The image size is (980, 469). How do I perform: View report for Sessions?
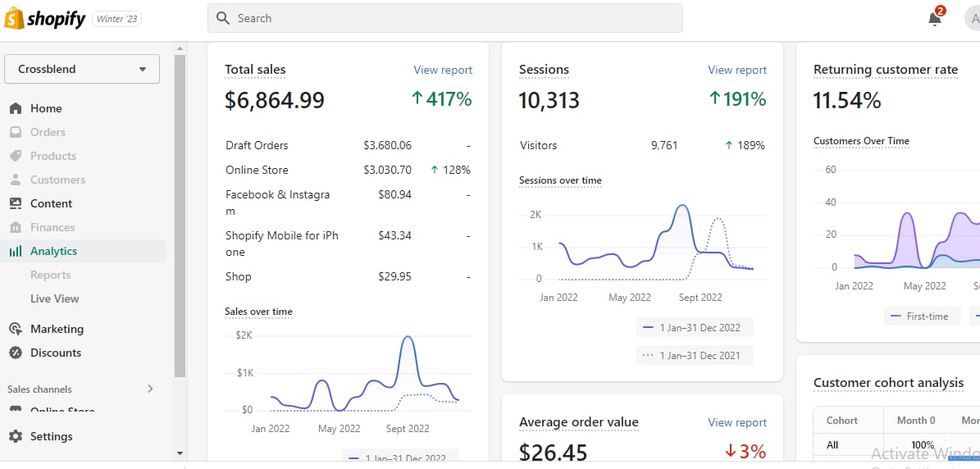click(737, 70)
